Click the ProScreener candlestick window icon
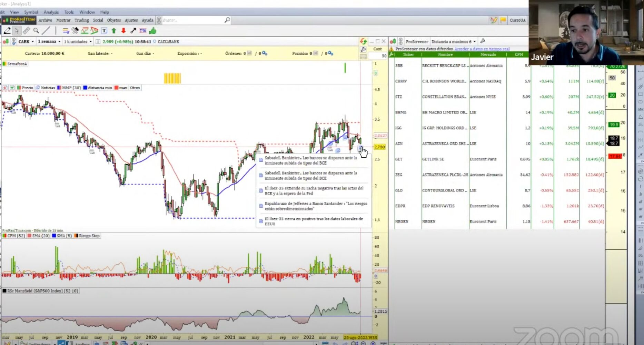Viewport: 644px width, 345px height. click(x=393, y=41)
